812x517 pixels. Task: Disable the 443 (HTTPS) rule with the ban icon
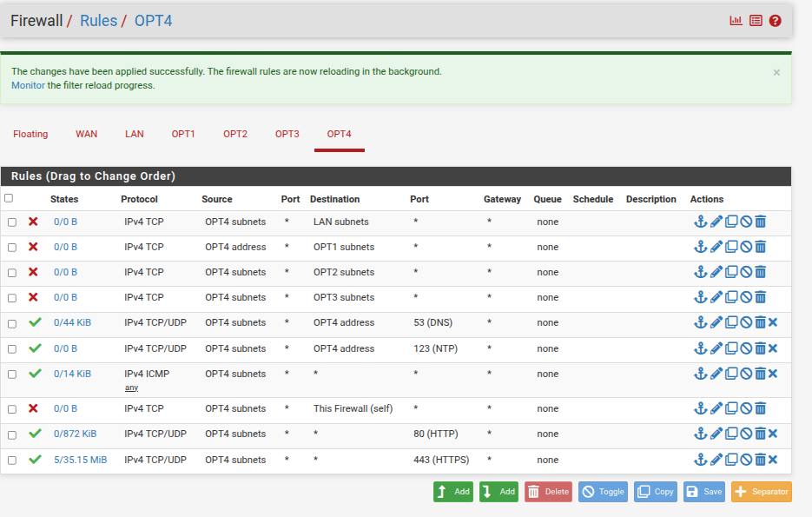coord(745,460)
